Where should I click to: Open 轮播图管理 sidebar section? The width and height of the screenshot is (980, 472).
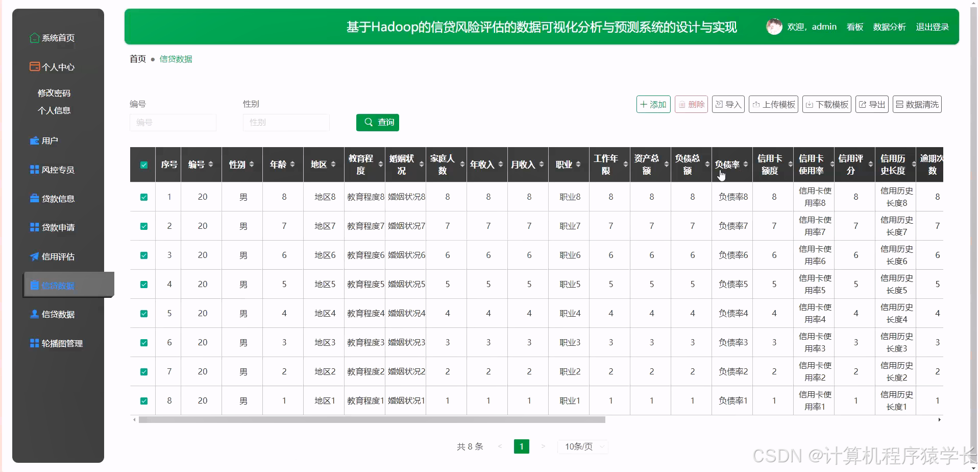(x=58, y=343)
